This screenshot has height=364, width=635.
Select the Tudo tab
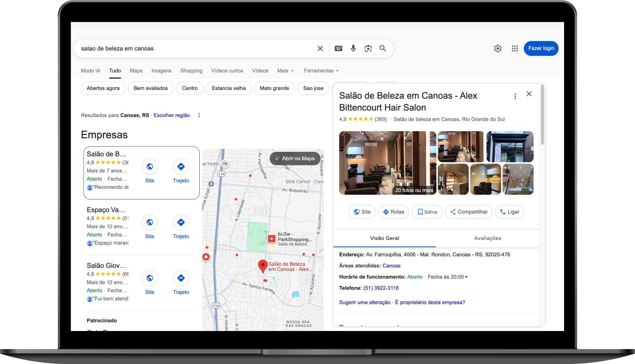[115, 70]
